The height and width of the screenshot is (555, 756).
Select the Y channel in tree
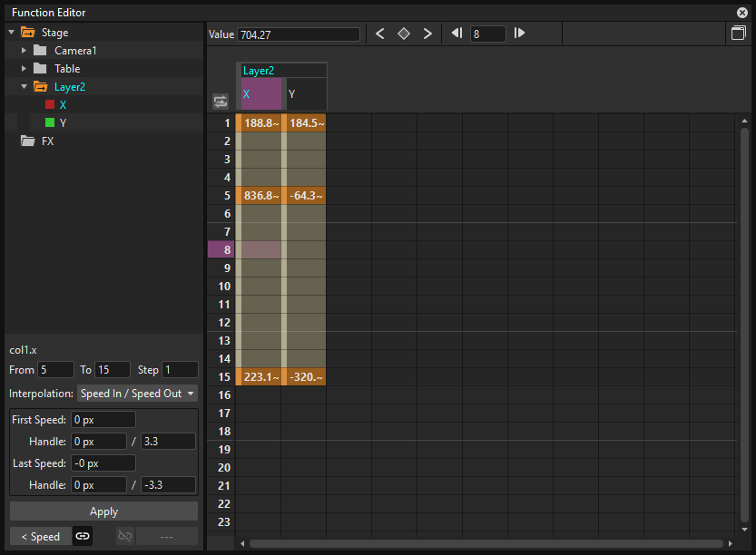pyautogui.click(x=63, y=123)
